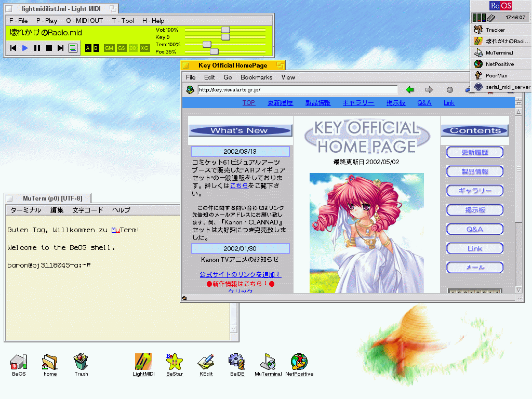Click the BeOS logo in the Deskbar

(x=501, y=6)
